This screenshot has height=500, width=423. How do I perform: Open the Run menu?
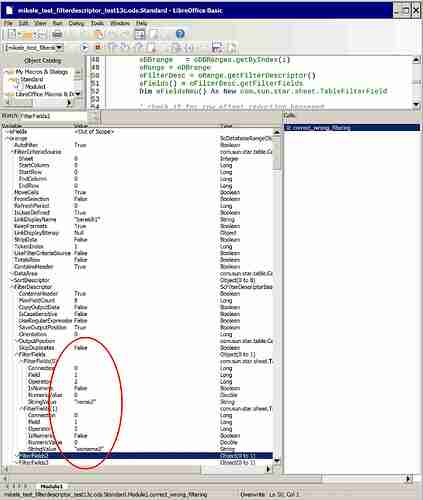click(x=57, y=23)
